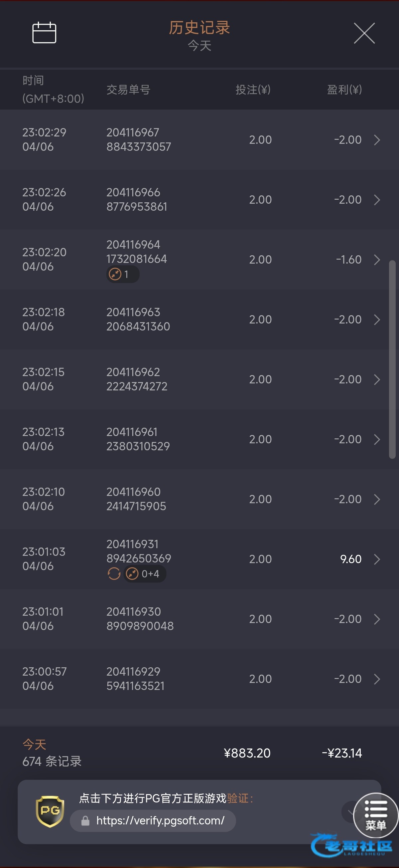Expand details for the 23:02:29 record
Viewport: 399px width, 868px height.
click(377, 140)
